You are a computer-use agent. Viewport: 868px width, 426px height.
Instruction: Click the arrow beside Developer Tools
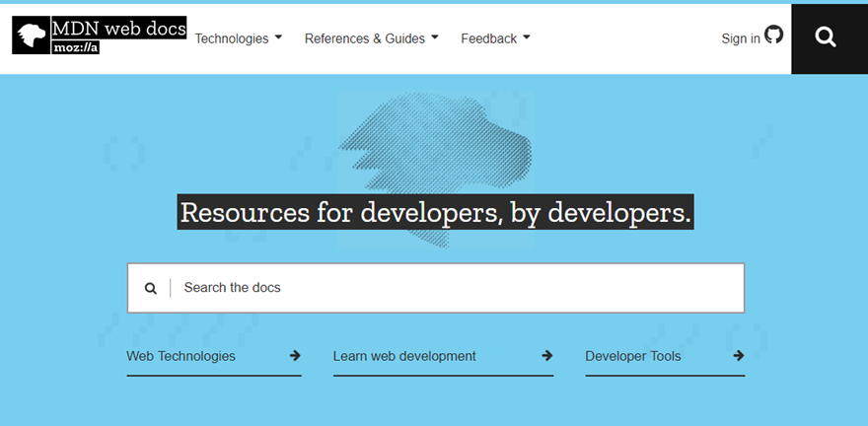(x=739, y=356)
